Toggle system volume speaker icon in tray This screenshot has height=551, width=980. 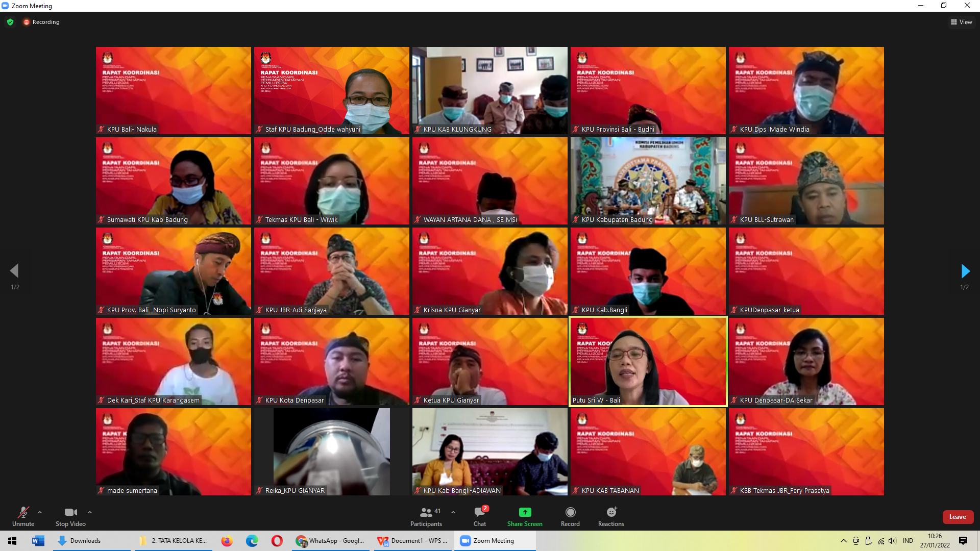point(892,541)
